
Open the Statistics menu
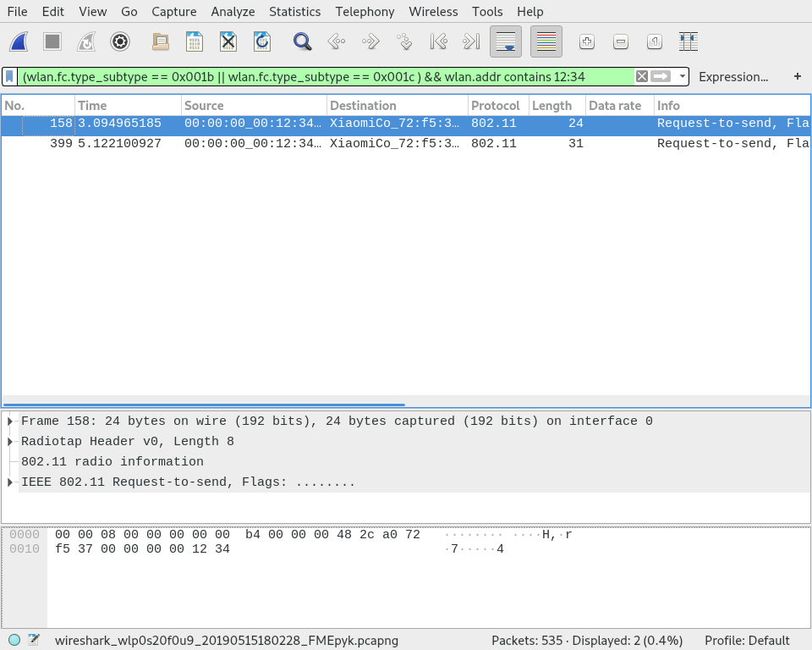(x=294, y=11)
